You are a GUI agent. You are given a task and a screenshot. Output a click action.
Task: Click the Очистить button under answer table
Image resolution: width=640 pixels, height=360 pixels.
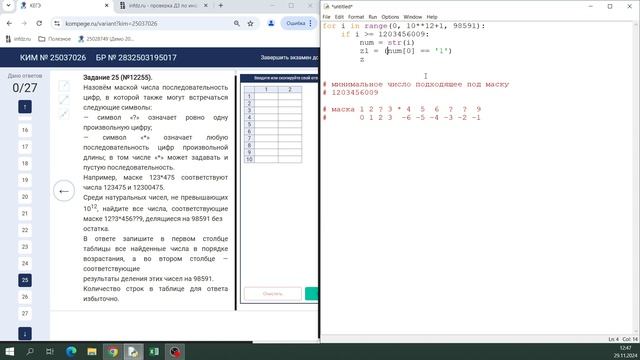point(273,294)
